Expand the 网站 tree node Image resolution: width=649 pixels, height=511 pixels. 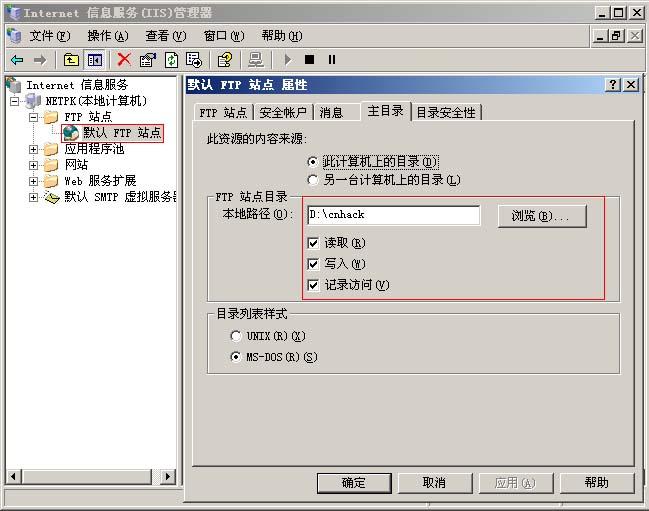click(34, 166)
